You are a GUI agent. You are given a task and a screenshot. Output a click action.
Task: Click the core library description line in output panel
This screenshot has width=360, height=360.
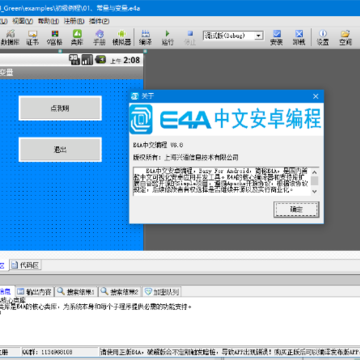[96, 306]
